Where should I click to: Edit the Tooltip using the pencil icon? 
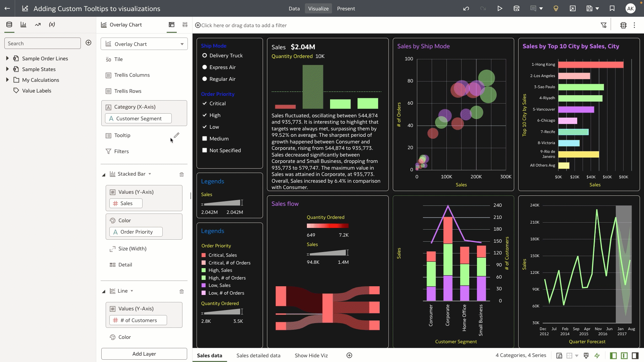click(x=177, y=135)
